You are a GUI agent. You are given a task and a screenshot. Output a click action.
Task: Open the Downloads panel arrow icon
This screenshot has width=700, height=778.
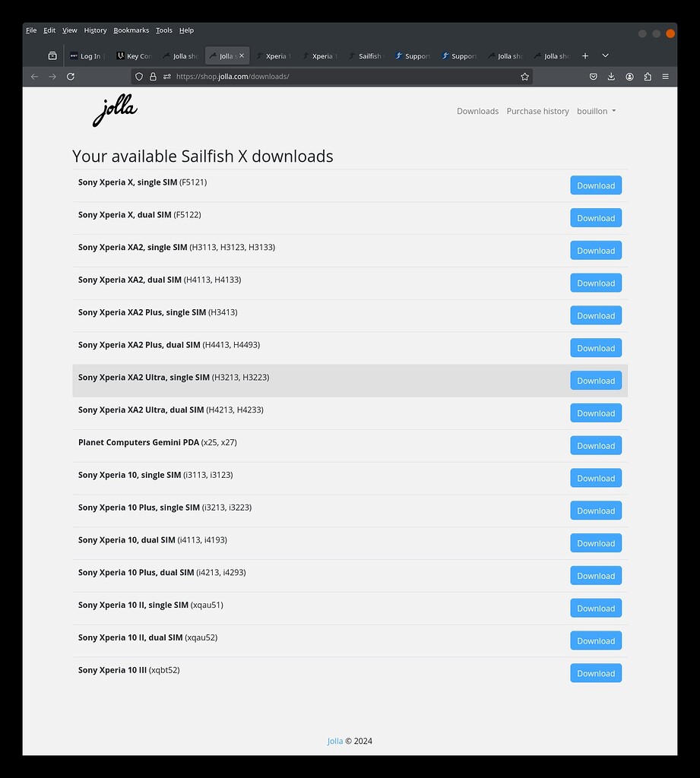point(611,76)
